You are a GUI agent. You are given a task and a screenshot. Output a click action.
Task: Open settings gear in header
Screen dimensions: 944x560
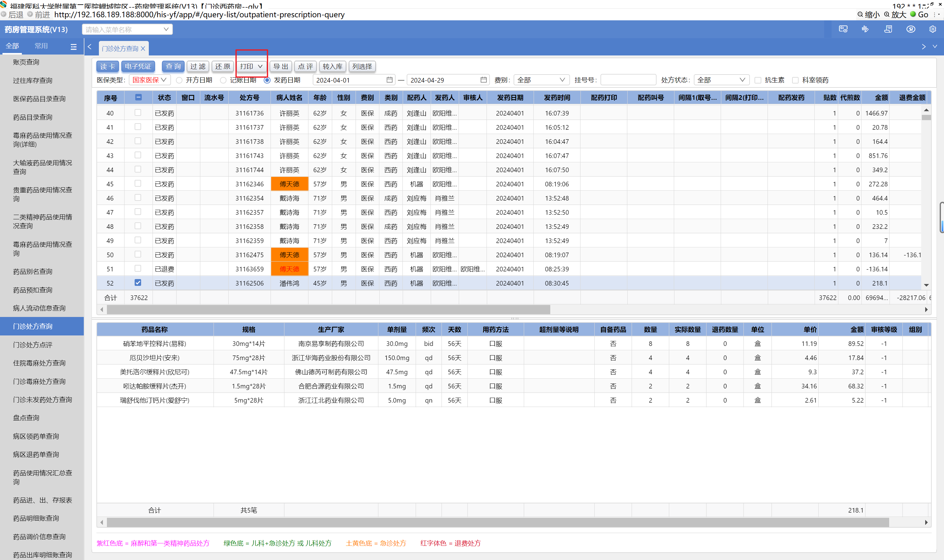coord(932,29)
